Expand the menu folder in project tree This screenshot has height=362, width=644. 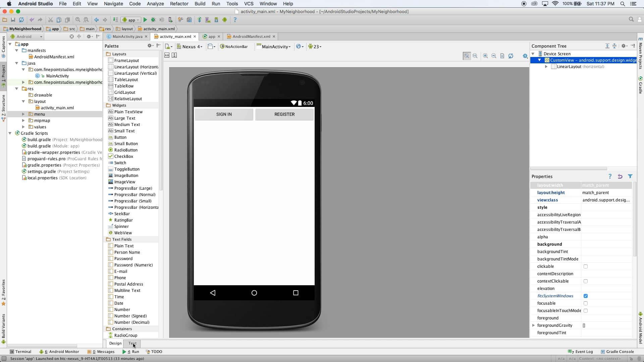pyautogui.click(x=23, y=114)
